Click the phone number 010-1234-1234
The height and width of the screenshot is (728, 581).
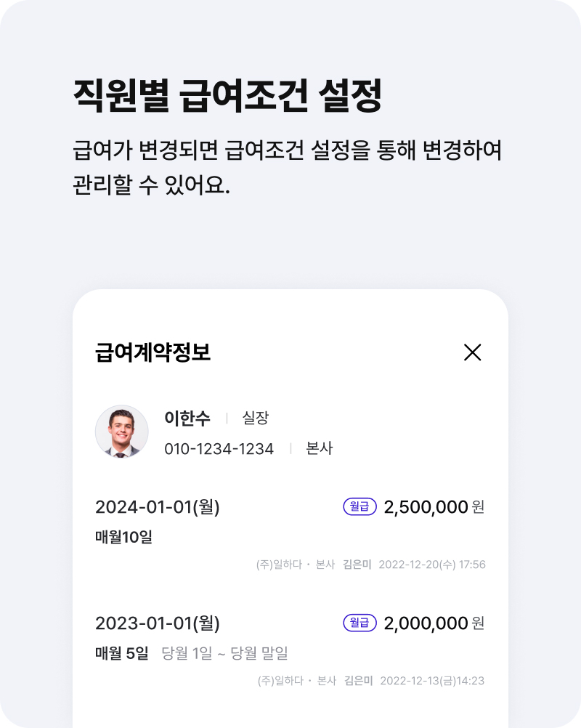point(219,449)
